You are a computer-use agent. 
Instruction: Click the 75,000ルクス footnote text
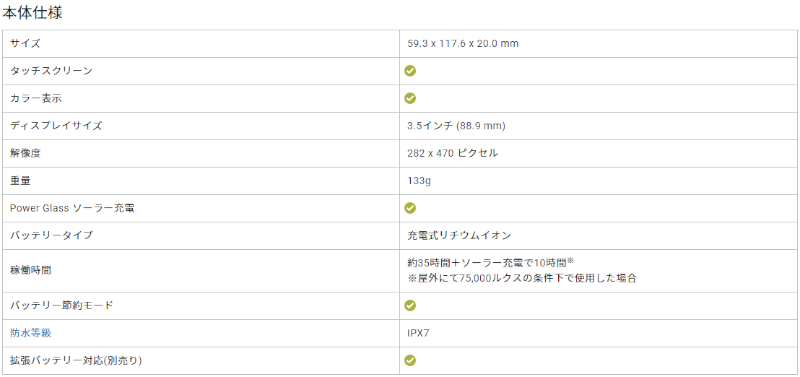(x=521, y=279)
